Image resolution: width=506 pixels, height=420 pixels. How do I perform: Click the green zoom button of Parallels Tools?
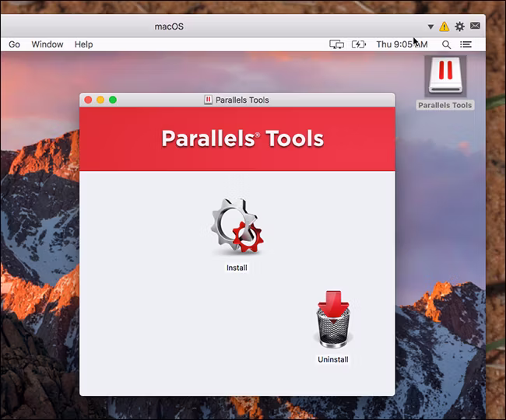coord(113,100)
